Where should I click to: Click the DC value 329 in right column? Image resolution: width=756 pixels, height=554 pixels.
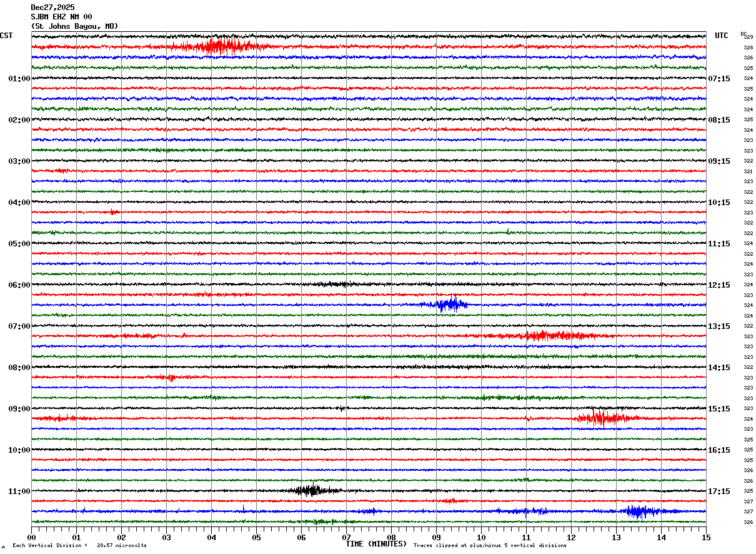pyautogui.click(x=749, y=37)
